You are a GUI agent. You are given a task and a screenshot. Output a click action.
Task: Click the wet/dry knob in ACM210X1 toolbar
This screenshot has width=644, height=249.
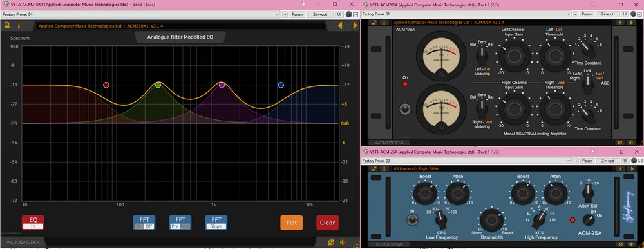(348, 14)
